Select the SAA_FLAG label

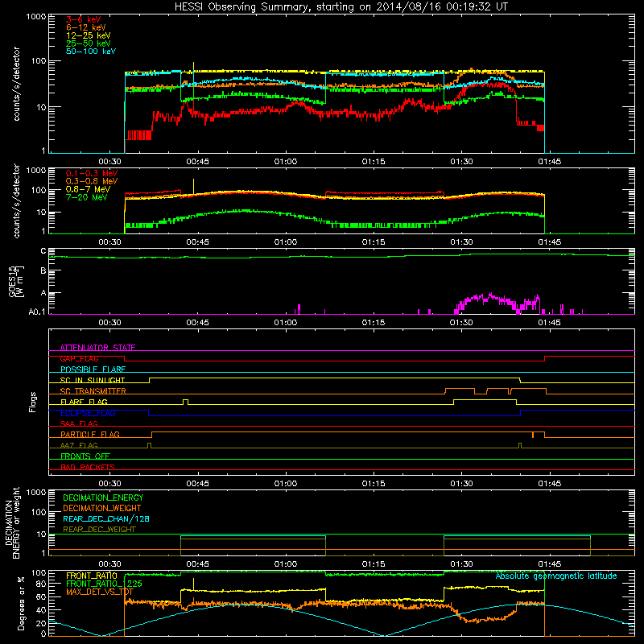(79, 423)
